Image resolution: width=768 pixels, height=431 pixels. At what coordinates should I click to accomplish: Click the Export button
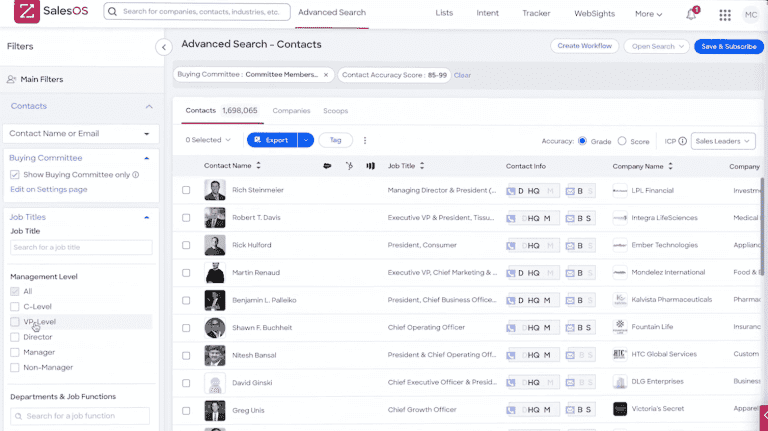(272, 140)
